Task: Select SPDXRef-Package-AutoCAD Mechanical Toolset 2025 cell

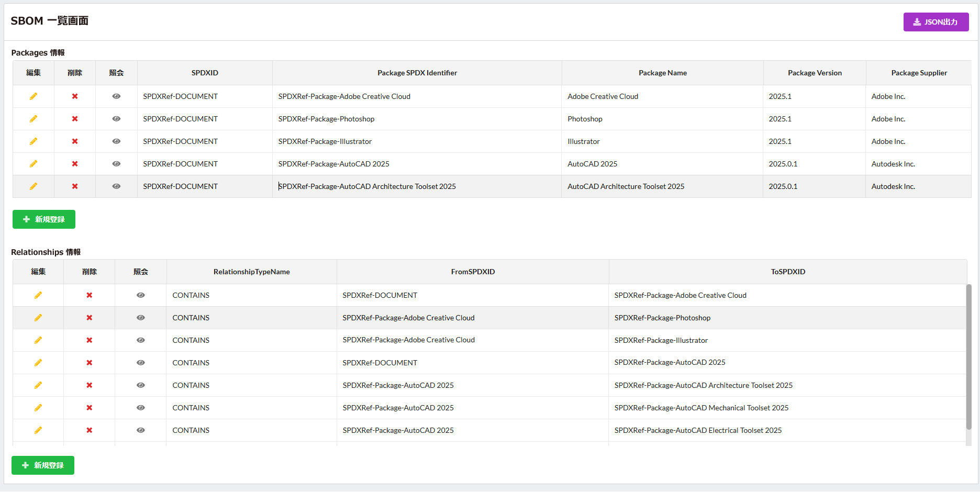Action: (788, 408)
